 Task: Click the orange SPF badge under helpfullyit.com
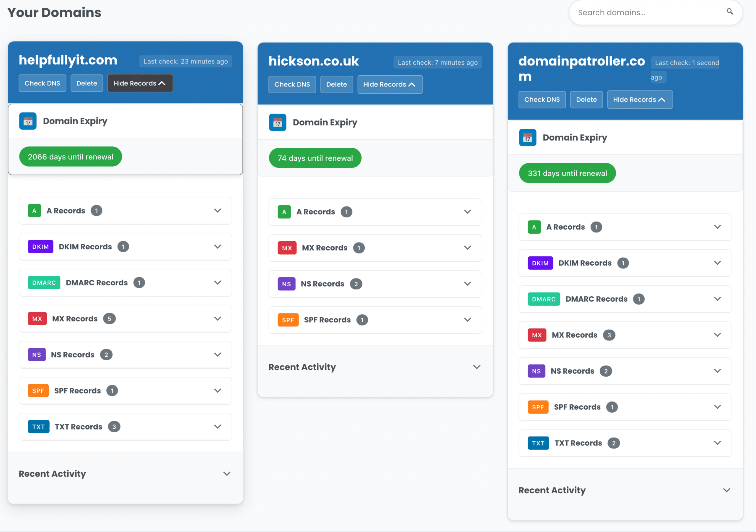(x=38, y=391)
